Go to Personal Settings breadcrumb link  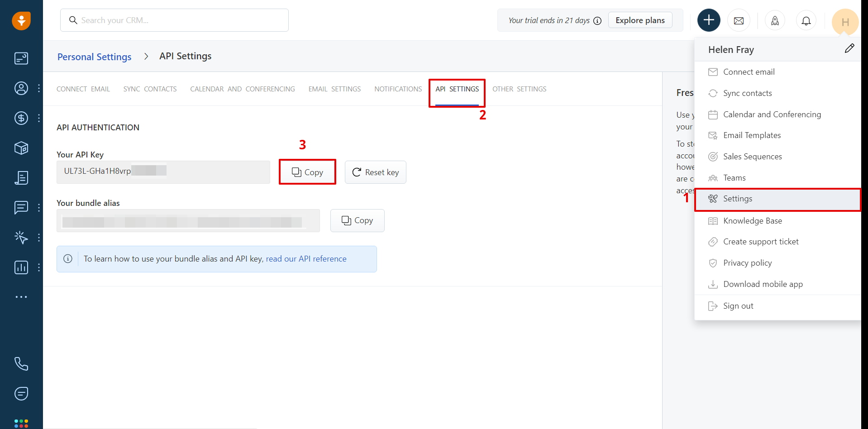pos(95,57)
